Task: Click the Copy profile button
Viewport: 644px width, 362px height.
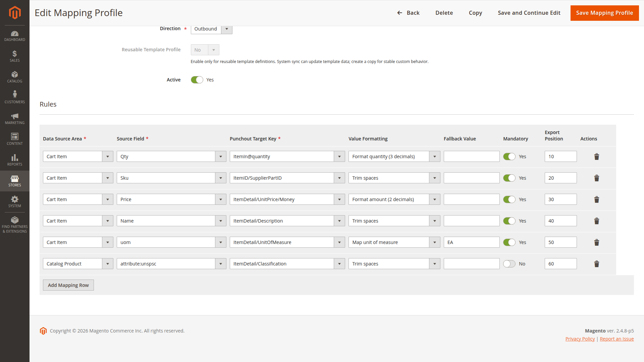Action: (x=475, y=13)
